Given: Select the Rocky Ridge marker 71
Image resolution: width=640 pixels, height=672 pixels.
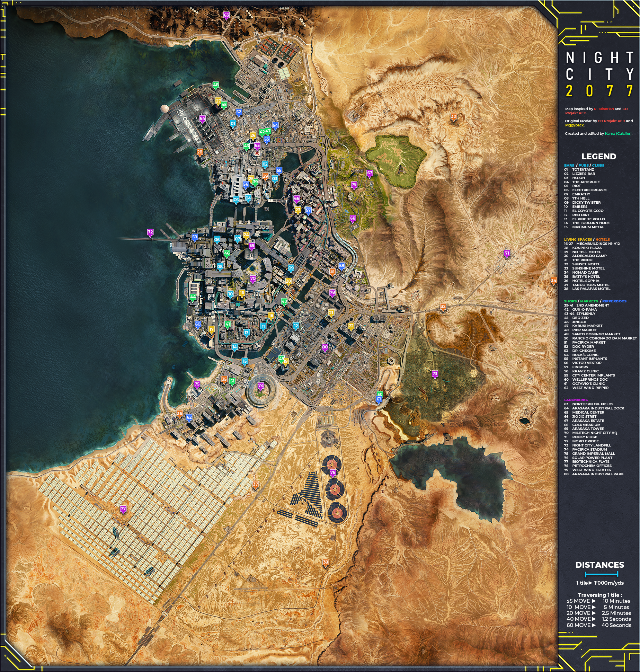Looking at the screenshot, I should 507,254.
